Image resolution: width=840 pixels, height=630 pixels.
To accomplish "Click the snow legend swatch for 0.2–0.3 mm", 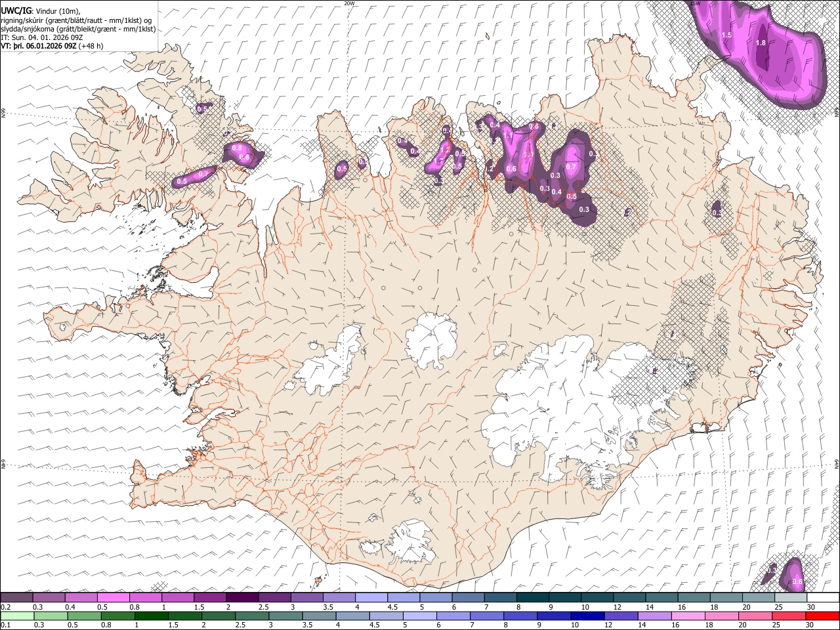I will pos(16,598).
